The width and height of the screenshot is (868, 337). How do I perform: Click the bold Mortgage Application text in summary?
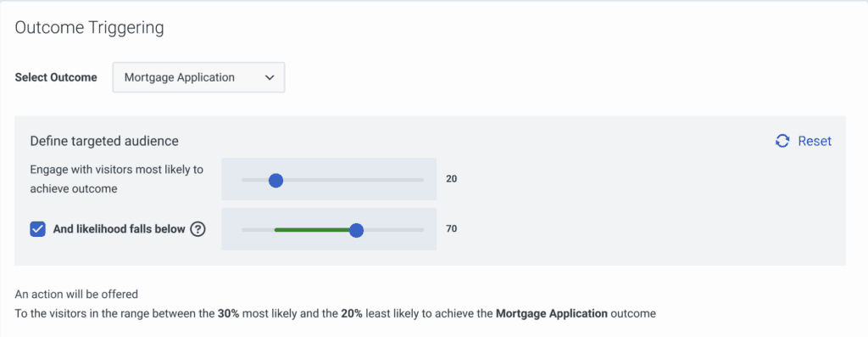point(551,314)
